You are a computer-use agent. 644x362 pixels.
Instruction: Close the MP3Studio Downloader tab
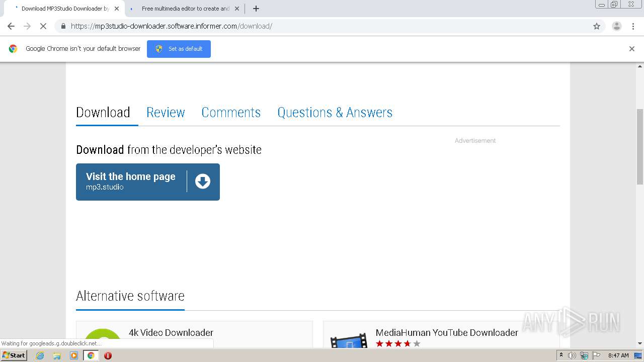pyautogui.click(x=117, y=9)
